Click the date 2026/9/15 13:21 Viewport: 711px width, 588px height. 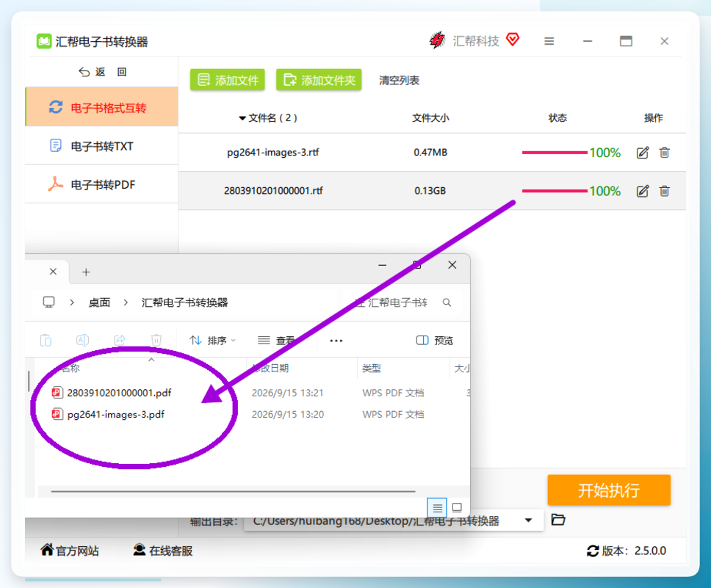(287, 393)
